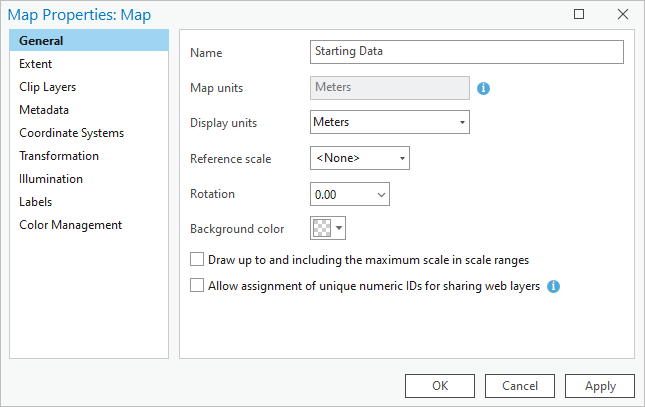The image size is (645, 407).
Task: Click the Cancel button
Action: tap(520, 386)
